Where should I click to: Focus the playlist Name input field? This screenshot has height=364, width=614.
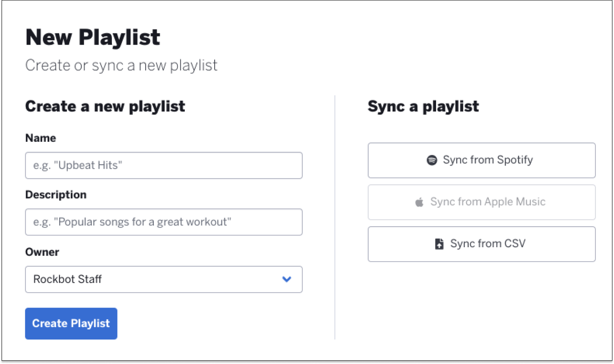tap(163, 165)
